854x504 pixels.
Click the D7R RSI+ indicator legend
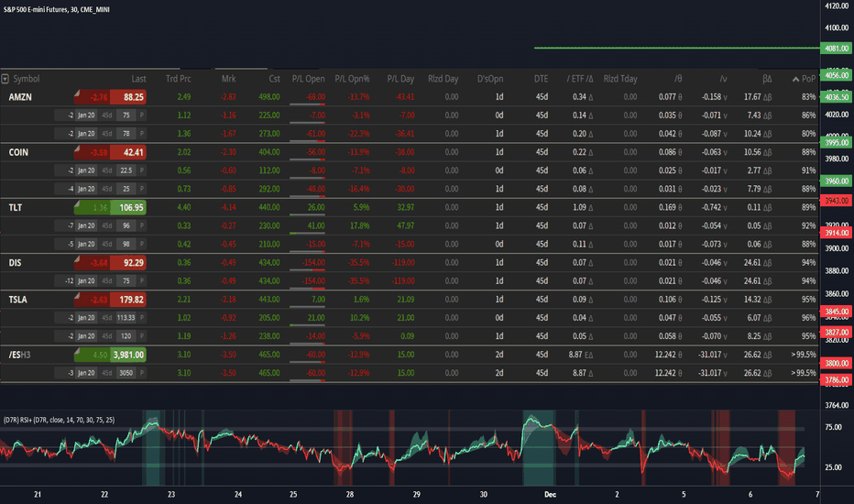coord(59,420)
